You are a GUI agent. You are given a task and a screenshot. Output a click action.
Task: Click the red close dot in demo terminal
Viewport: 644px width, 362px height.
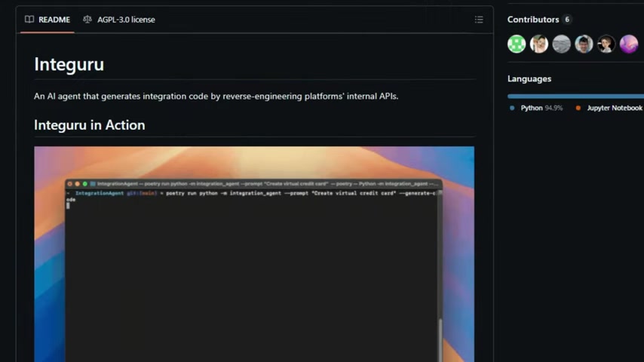[70, 184]
